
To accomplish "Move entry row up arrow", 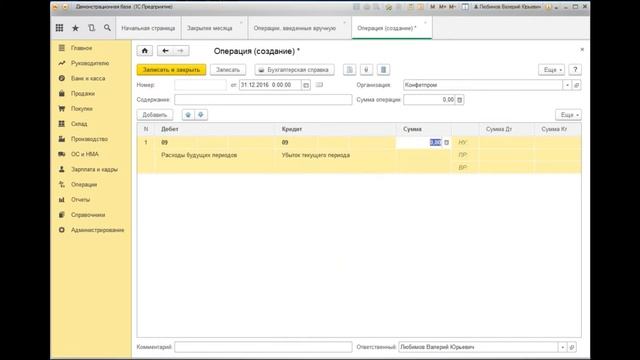I will point(188,115).
